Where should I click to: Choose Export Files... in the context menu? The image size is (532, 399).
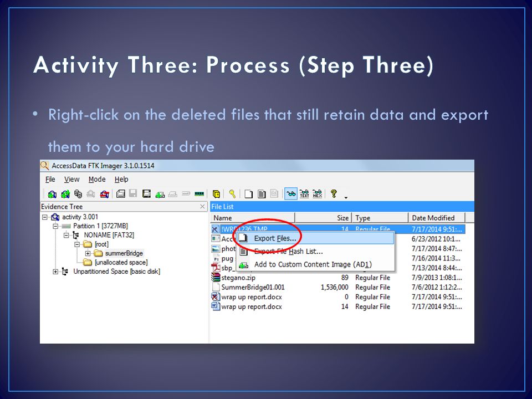tap(315, 238)
